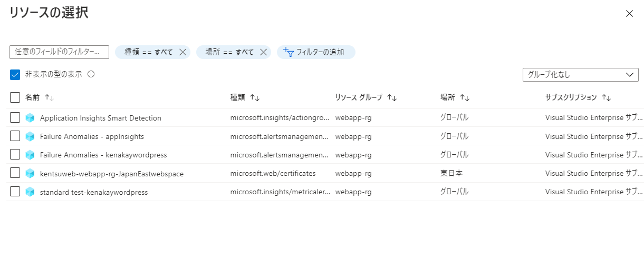The height and width of the screenshot is (259, 644).
Task: Click the cube icon for kentsuweb-webapp-rg-JapanEastwebspace
Action: (30, 173)
